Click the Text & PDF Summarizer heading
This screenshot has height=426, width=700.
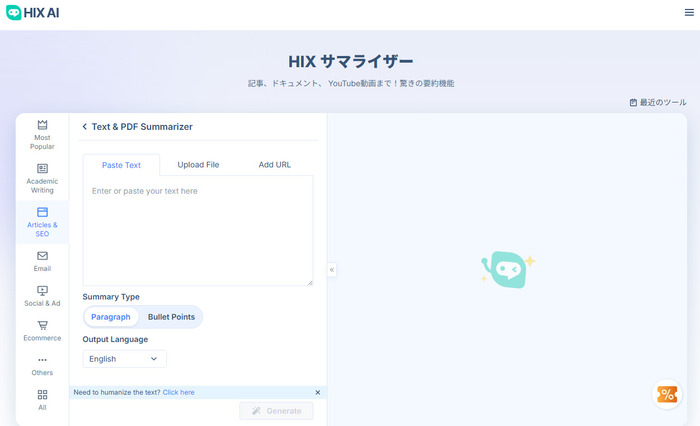142,127
